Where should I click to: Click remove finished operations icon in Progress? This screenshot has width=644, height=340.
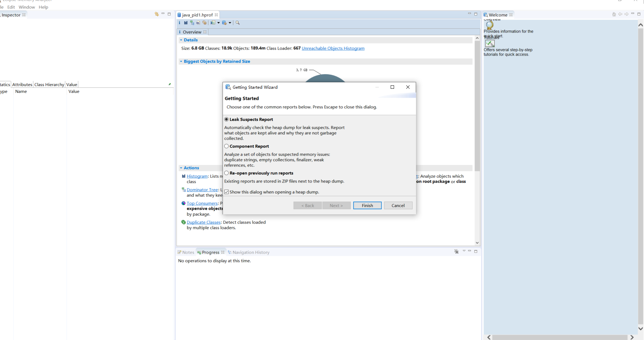(456, 251)
